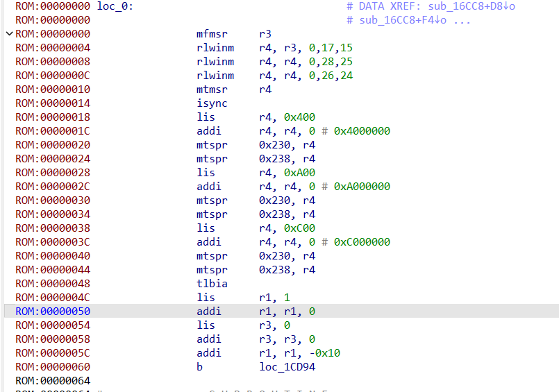Collapse the code block at ROM:00000000
This screenshot has height=392, width=559.
click(8, 34)
